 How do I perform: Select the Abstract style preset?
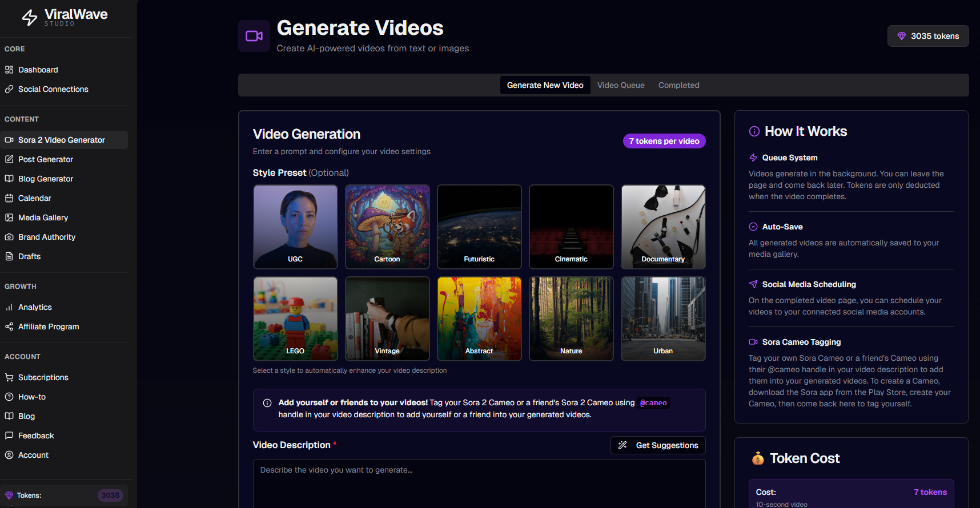tap(479, 318)
